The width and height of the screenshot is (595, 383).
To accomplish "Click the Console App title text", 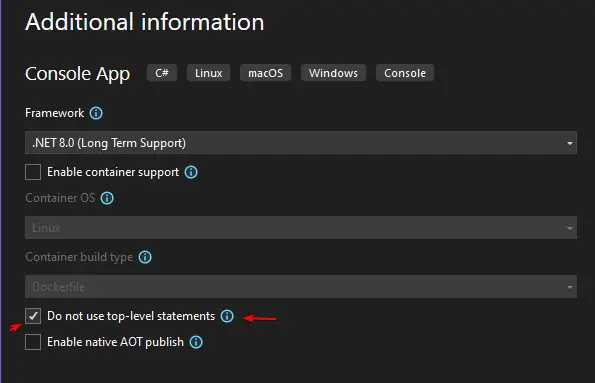I will 77,74.
